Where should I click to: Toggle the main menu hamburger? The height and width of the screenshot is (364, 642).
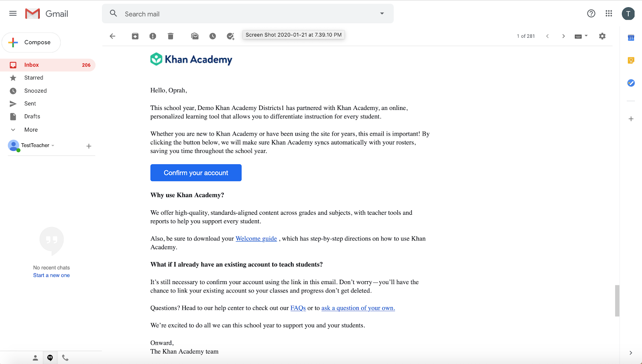click(13, 14)
